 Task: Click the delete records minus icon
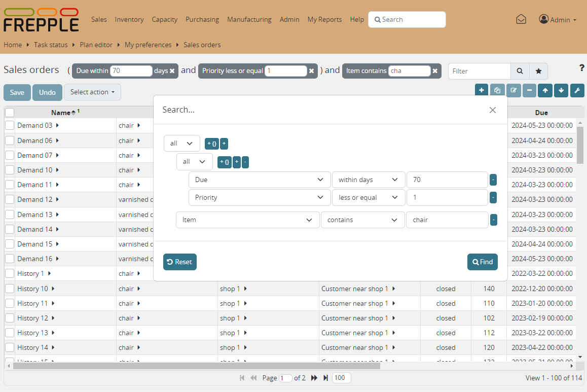pyautogui.click(x=529, y=90)
